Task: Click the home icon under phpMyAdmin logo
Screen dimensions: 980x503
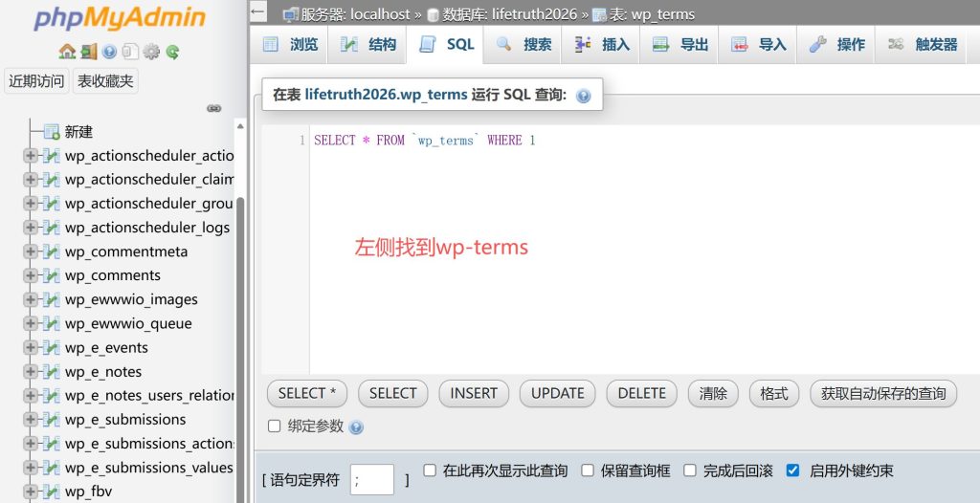Action: tap(67, 52)
